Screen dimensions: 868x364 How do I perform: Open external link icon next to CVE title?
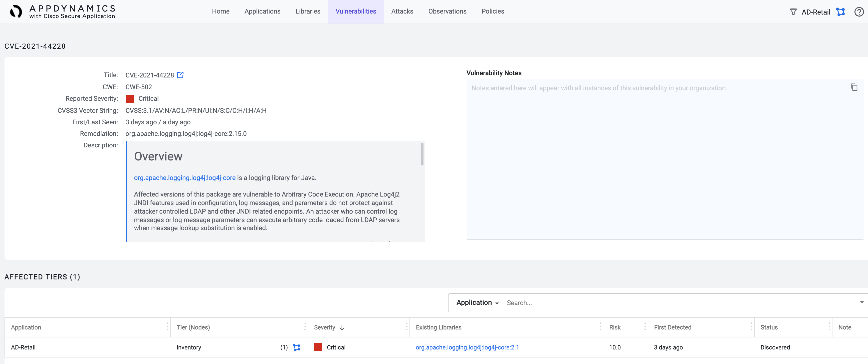[x=180, y=75]
